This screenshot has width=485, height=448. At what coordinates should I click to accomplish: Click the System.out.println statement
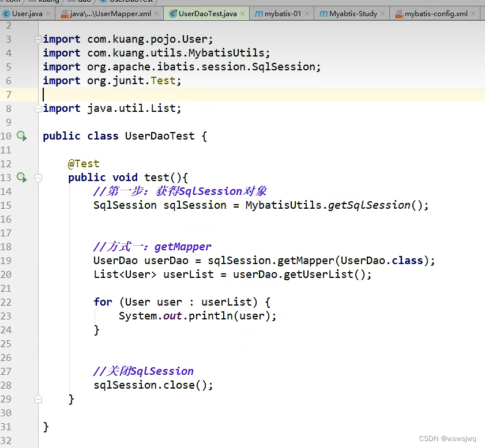pyautogui.click(x=197, y=316)
